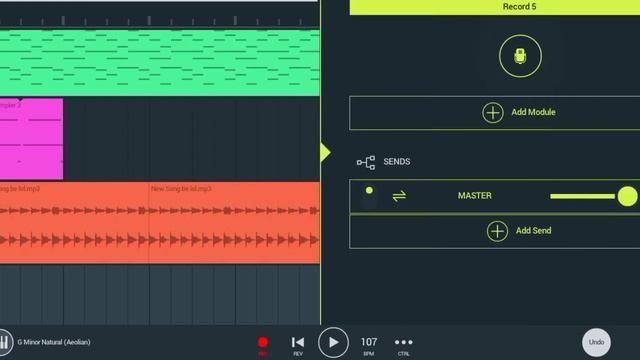Select the Record 5 channel header
Viewport: 640px width, 360px height.
point(495,7)
